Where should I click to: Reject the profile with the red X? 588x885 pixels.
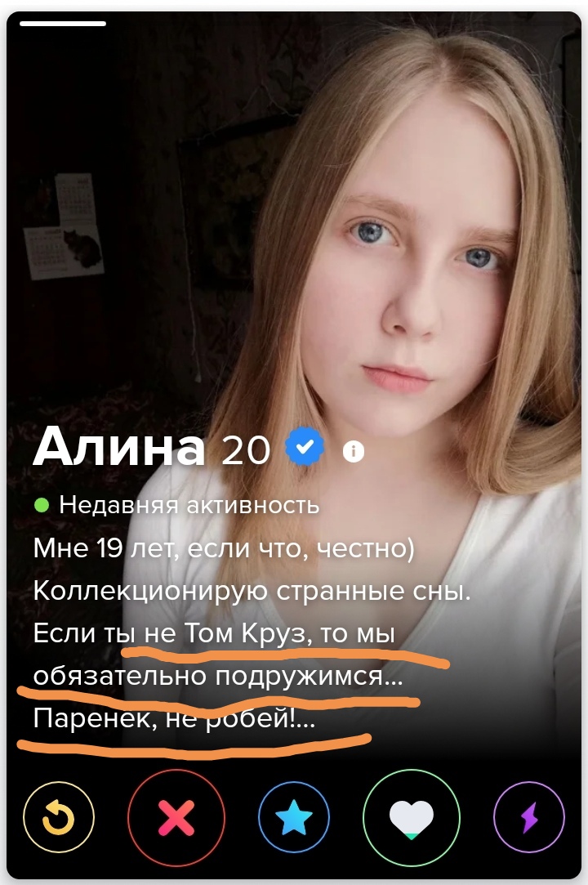(x=176, y=816)
